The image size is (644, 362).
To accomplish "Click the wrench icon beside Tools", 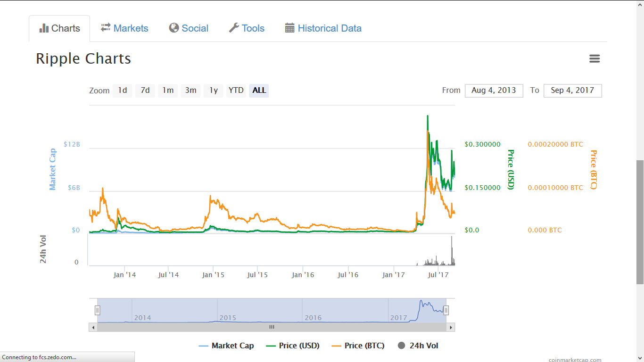I will pyautogui.click(x=234, y=28).
